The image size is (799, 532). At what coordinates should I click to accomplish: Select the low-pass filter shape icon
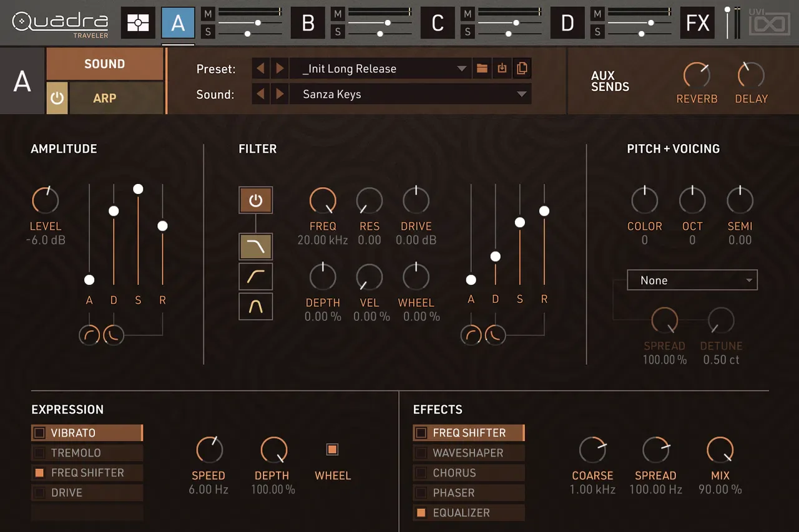coord(256,247)
